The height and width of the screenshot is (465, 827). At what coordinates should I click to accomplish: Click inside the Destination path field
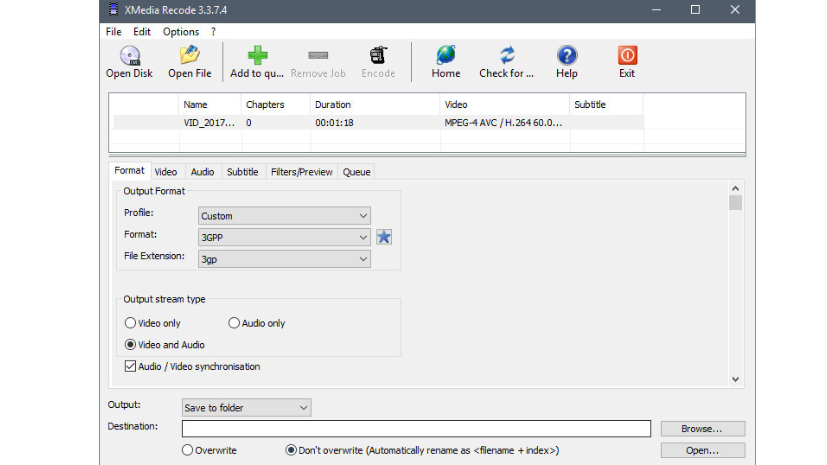pos(416,428)
